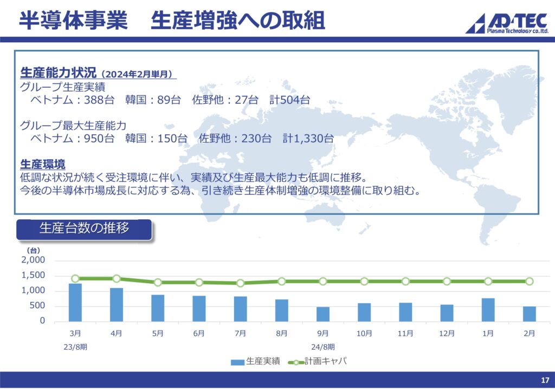The width and height of the screenshot is (555, 392).
Task: Click the value 韓国：89台
Action: 153,100
